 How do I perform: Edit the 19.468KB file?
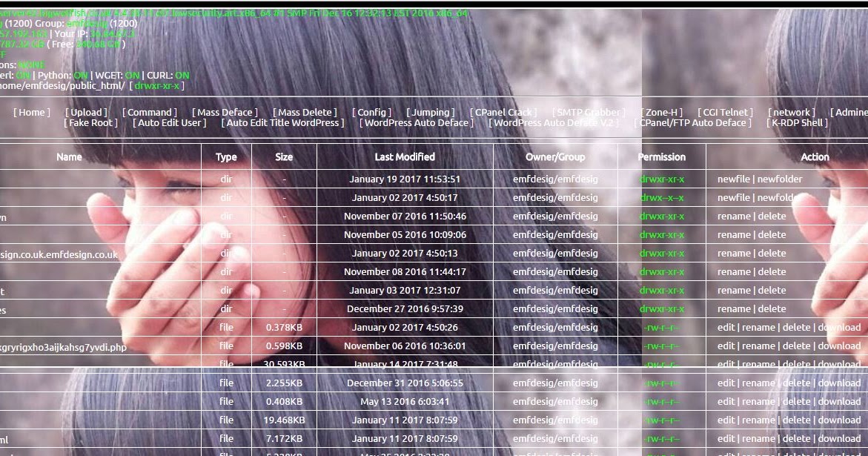pos(726,420)
